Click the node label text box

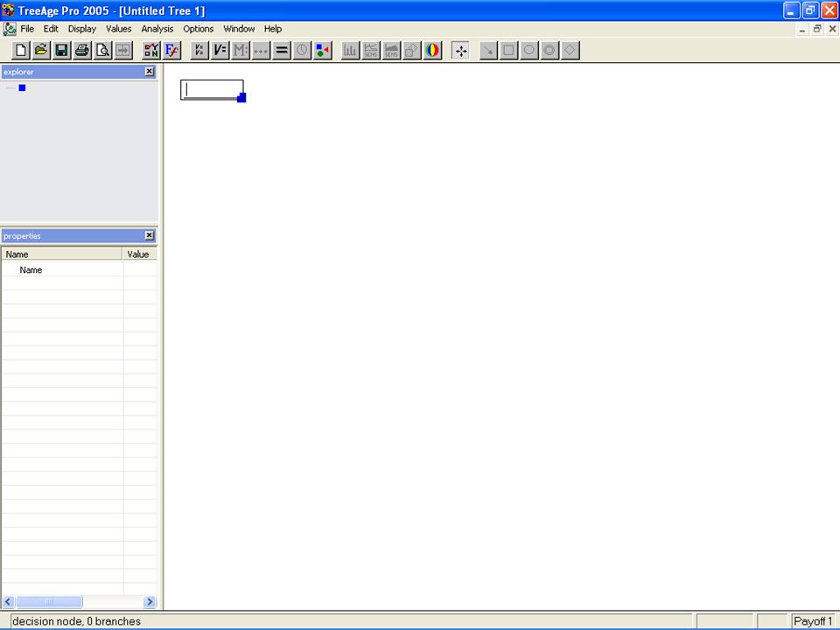point(212,89)
